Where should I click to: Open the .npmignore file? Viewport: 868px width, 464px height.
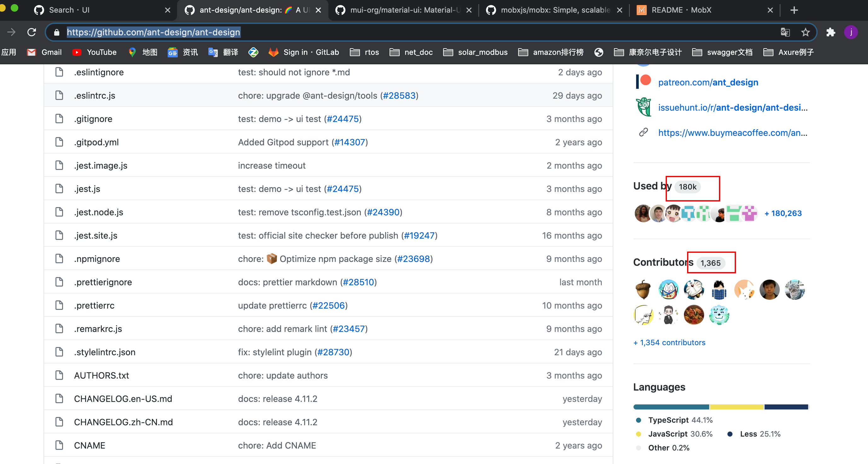click(97, 259)
